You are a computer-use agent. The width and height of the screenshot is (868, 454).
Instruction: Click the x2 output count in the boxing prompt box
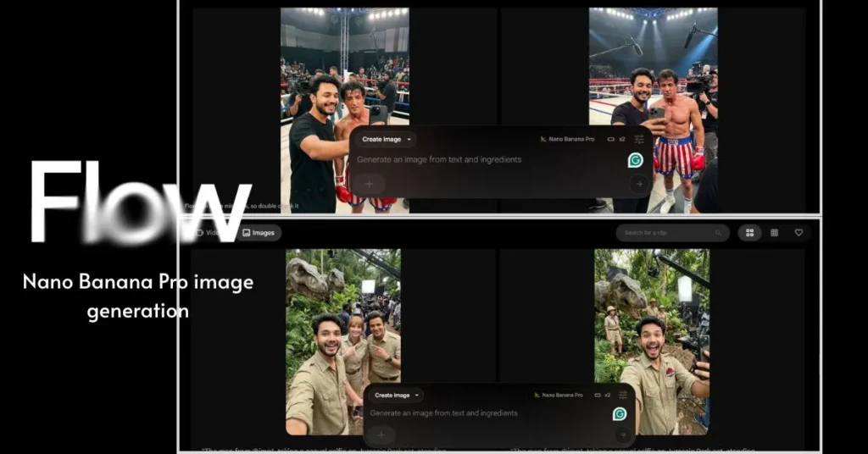621,140
